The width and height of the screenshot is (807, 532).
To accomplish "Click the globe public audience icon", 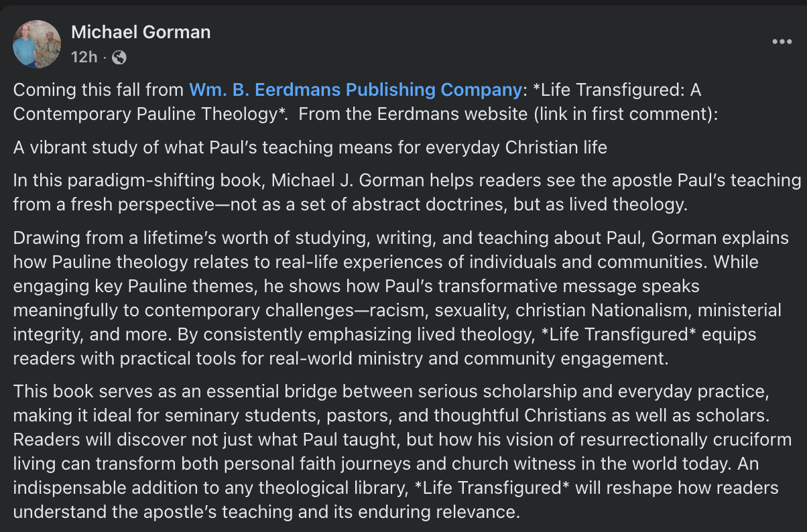I will point(119,58).
